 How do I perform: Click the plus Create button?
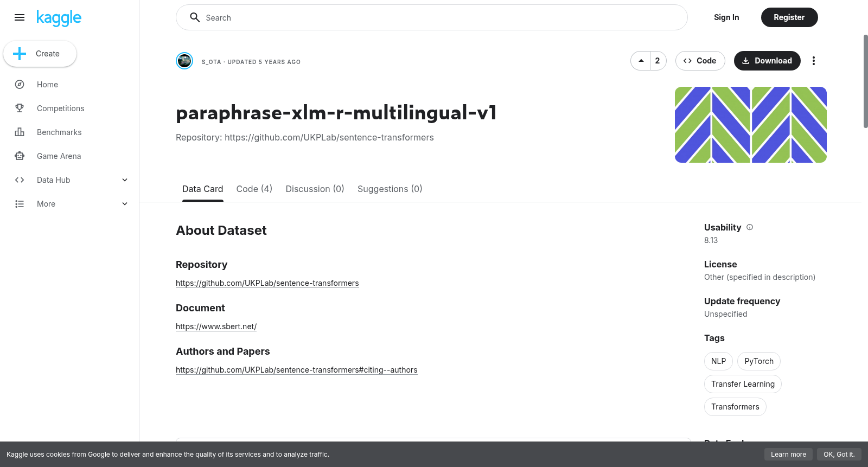coord(40,54)
